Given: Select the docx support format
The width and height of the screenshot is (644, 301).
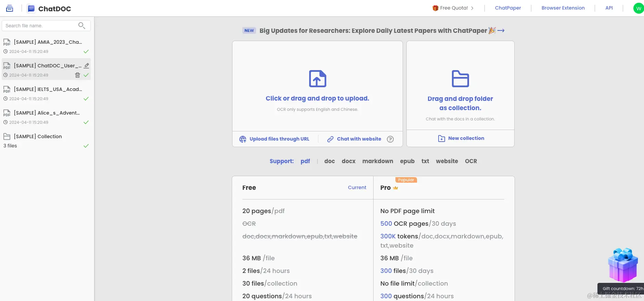Looking at the screenshot, I should (x=349, y=161).
